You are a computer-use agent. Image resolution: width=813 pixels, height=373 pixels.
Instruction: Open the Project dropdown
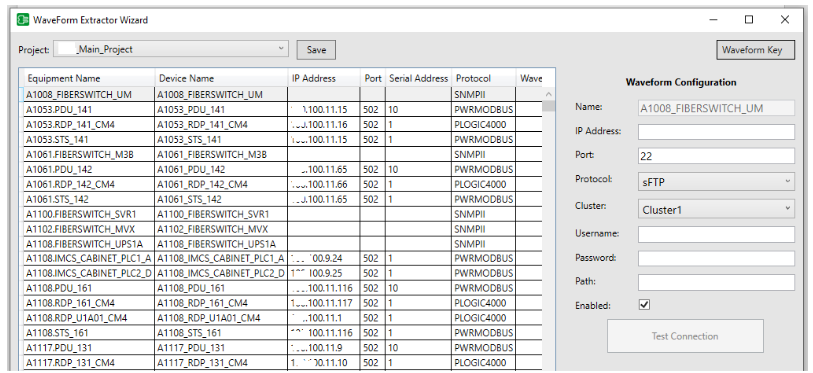[x=171, y=50]
